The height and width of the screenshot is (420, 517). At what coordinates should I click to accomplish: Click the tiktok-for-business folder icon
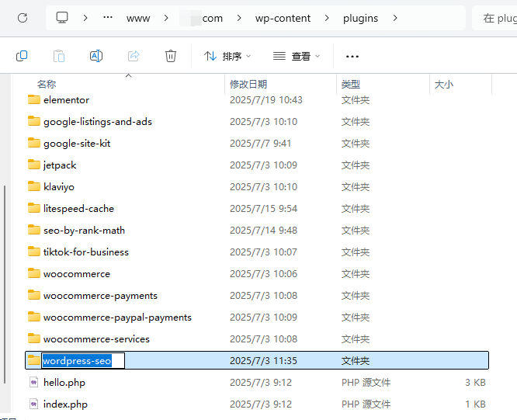click(x=34, y=252)
